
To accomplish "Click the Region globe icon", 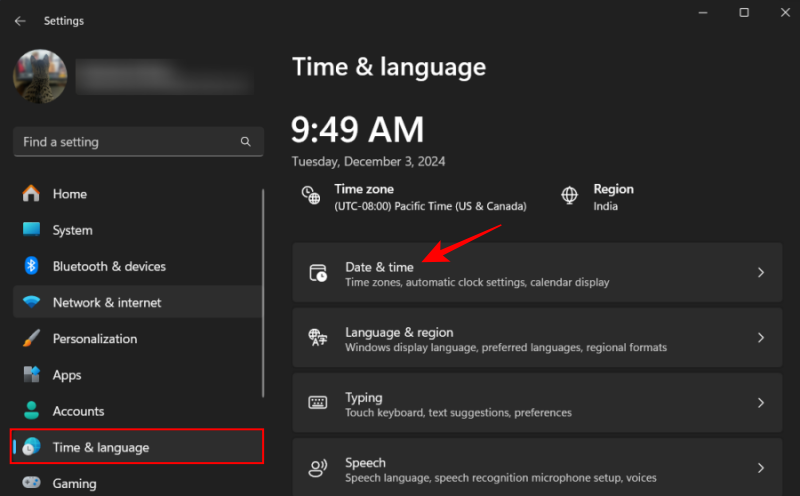I will tap(569, 195).
